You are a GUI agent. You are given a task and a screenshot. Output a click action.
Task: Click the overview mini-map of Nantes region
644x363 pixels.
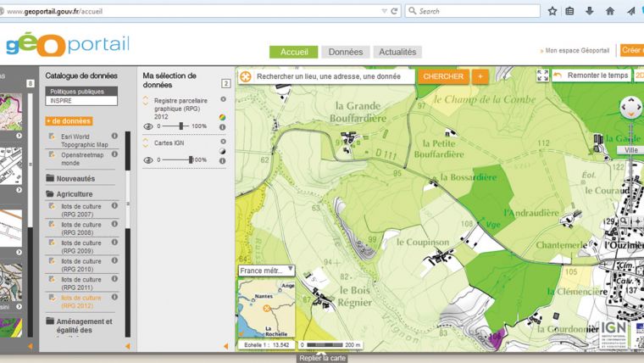tap(267, 308)
